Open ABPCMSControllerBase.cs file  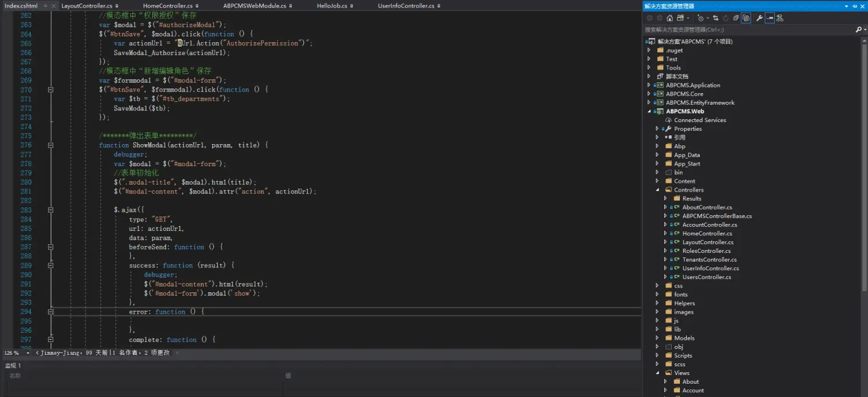[717, 216]
